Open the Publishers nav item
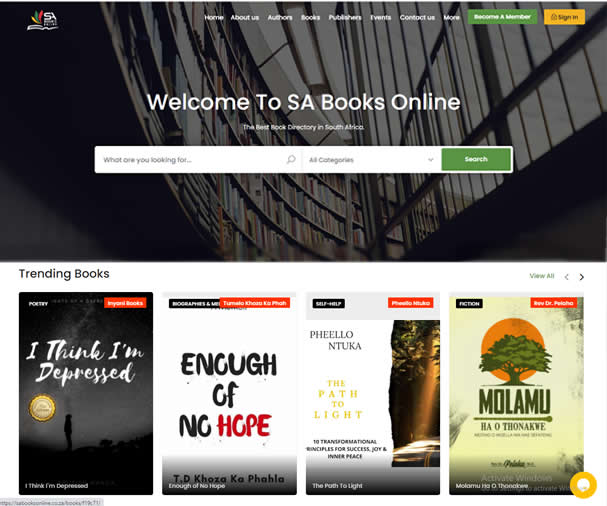Viewport: 607px width, 506px height. click(345, 17)
